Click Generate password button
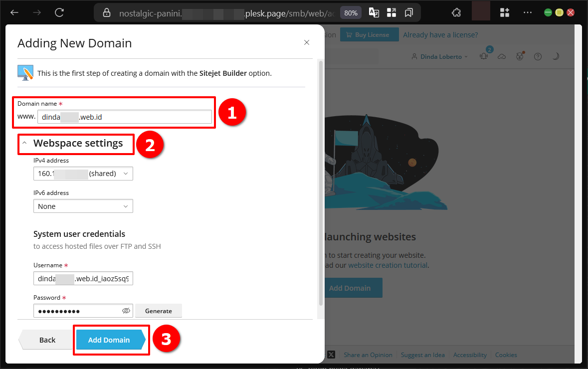 coord(158,311)
